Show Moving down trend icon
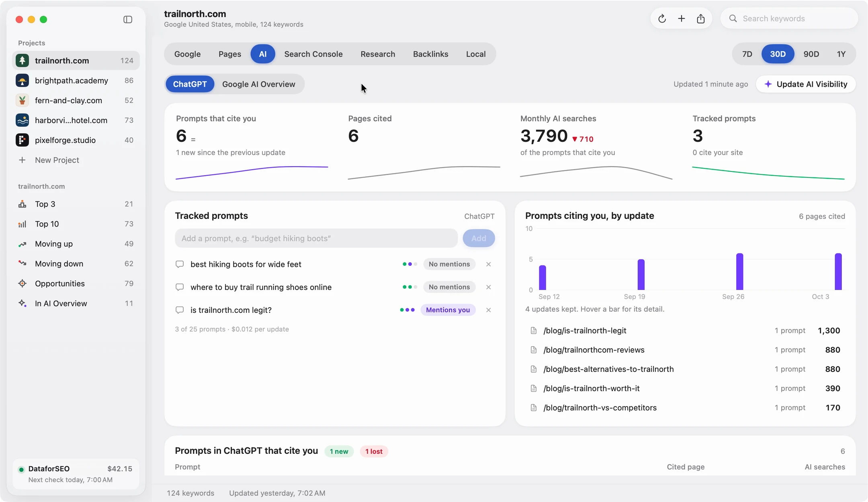 point(22,263)
